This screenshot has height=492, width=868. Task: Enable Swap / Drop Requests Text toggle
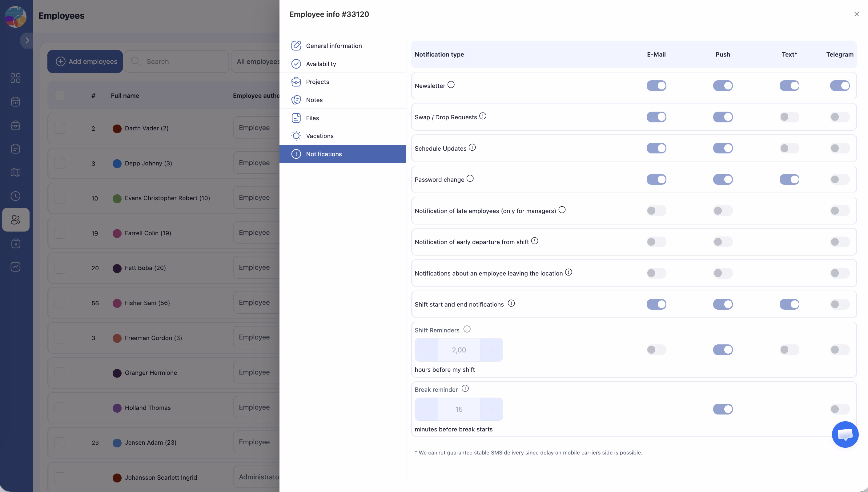tap(789, 117)
